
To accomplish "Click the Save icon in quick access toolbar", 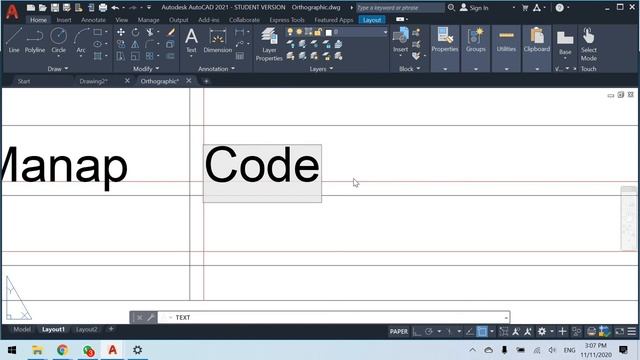I will (x=55, y=7).
